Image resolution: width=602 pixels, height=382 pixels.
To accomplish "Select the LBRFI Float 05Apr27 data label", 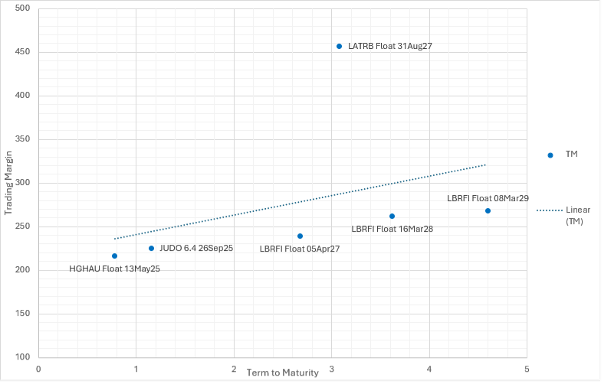I will [299, 249].
